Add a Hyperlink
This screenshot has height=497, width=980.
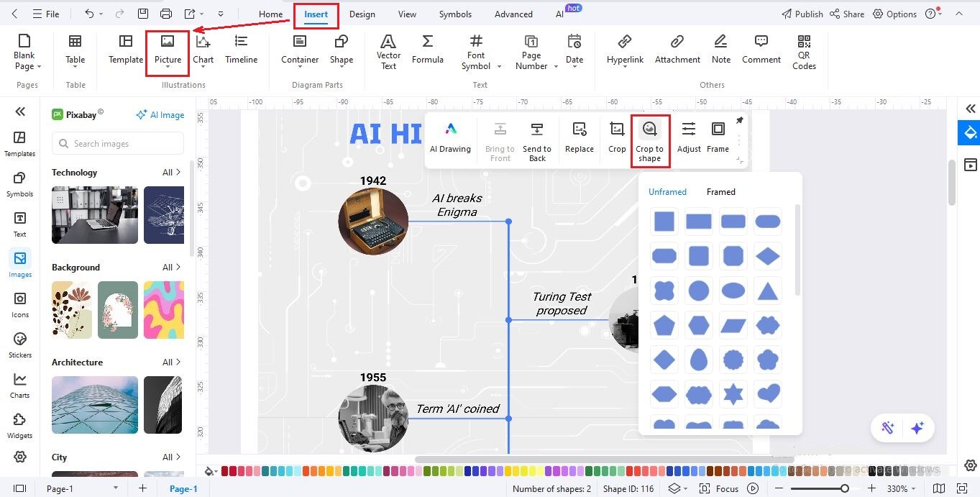[x=625, y=50]
